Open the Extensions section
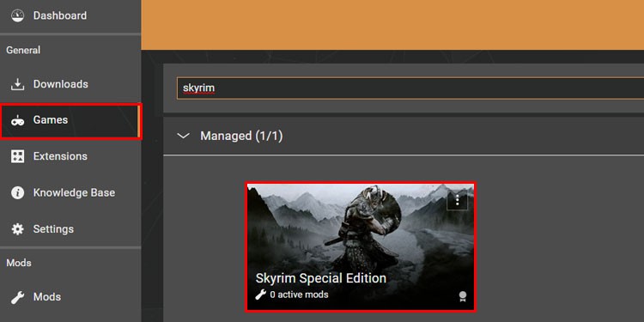Viewport: 644px width, 322px height. [x=70, y=156]
